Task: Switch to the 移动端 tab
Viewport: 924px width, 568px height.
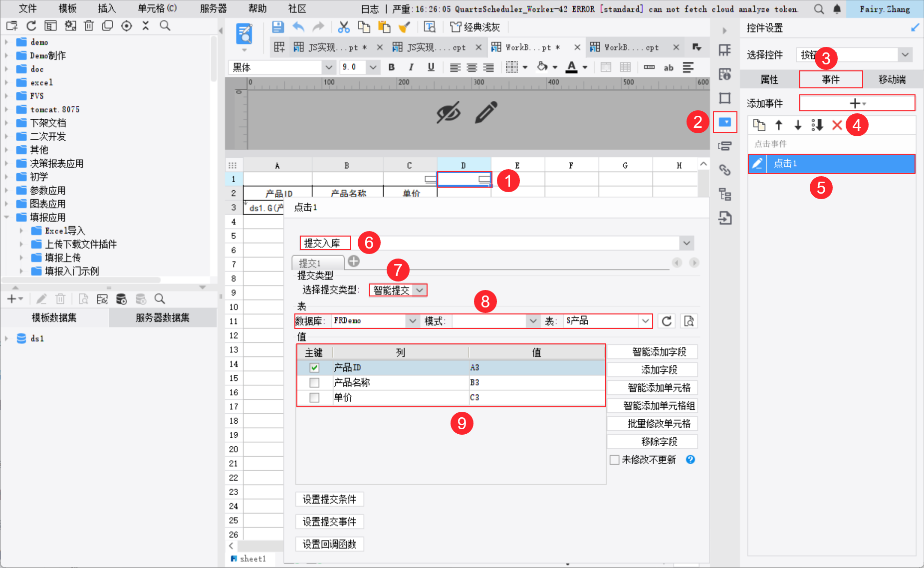Action: [x=893, y=79]
